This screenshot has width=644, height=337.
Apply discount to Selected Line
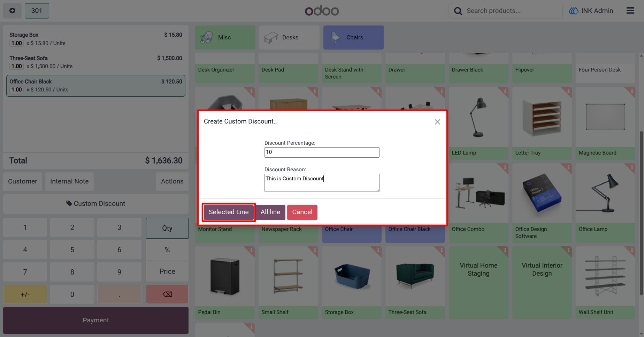pyautogui.click(x=229, y=212)
